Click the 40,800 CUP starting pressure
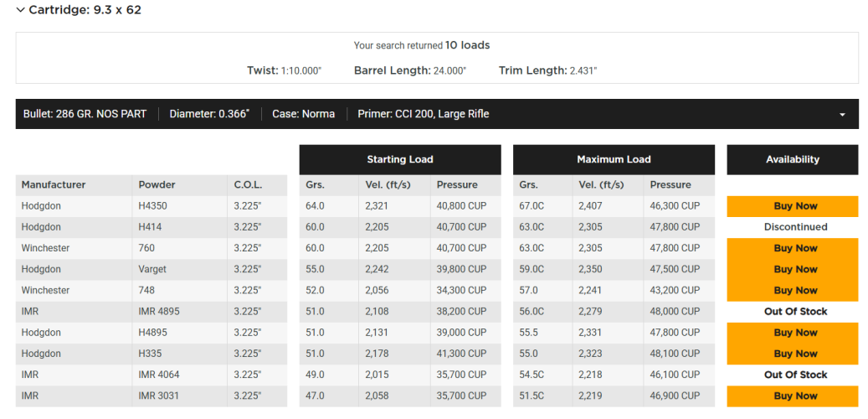 (462, 206)
